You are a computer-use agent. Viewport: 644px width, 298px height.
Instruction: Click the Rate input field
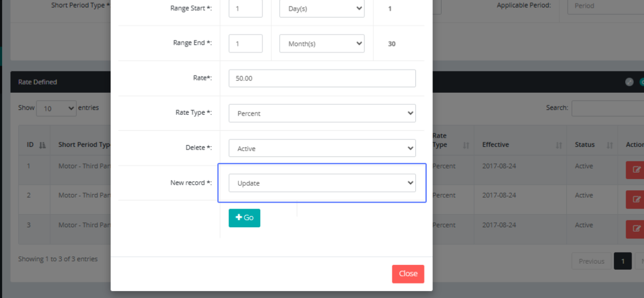point(321,78)
